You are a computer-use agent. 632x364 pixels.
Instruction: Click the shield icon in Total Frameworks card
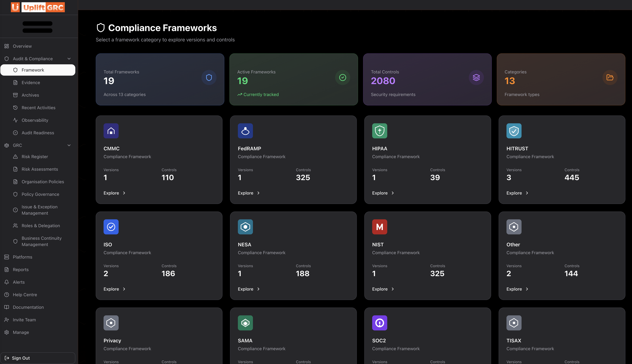click(209, 78)
